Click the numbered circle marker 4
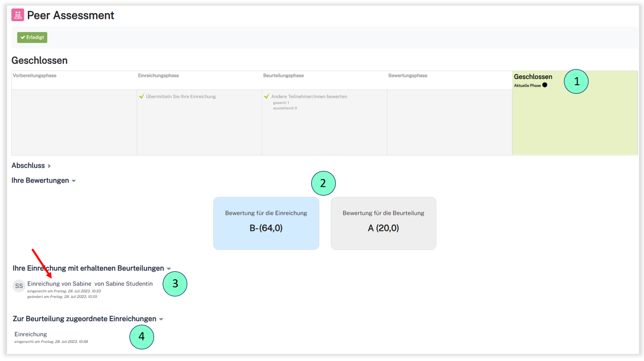This screenshot has height=361, width=644. [141, 337]
